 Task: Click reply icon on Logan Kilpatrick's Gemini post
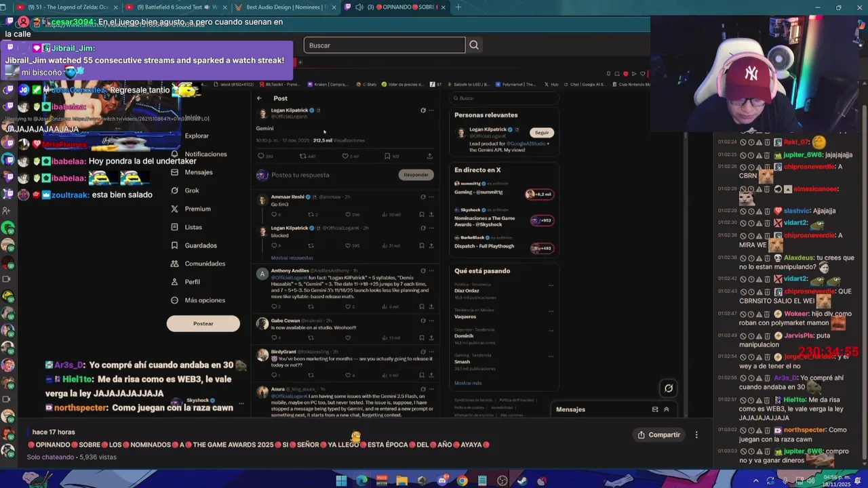[260, 156]
